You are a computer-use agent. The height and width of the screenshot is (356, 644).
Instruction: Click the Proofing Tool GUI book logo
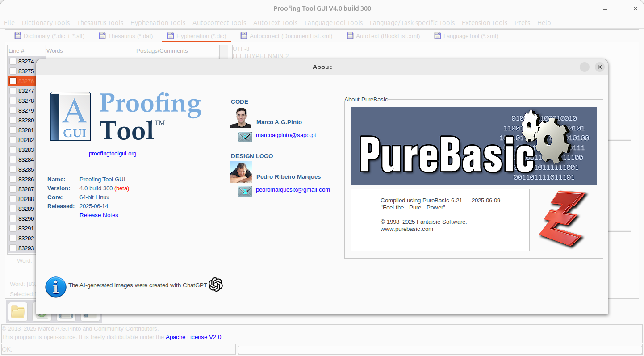tap(71, 116)
